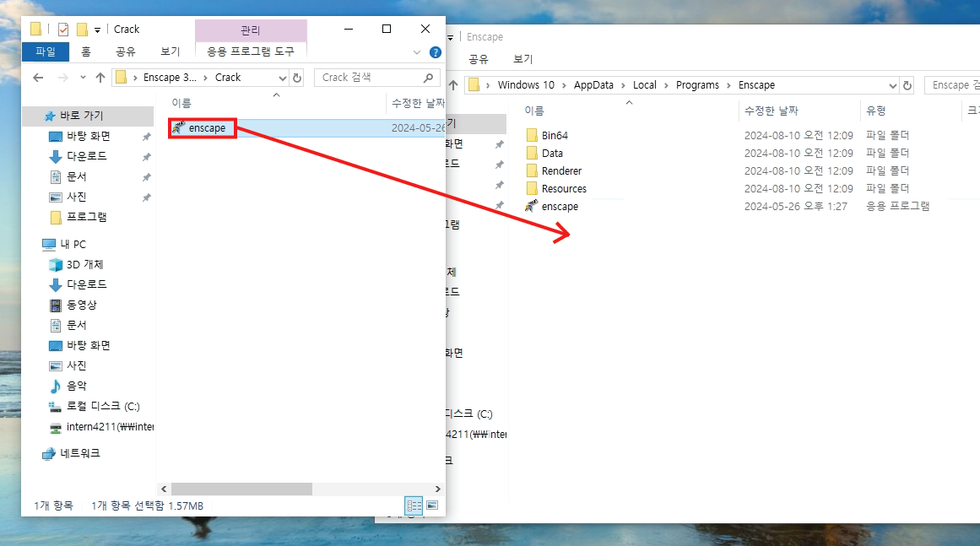Screen dimensions: 980x546
Task: Expand the ribbon with the chevron button
Action: 417,52
